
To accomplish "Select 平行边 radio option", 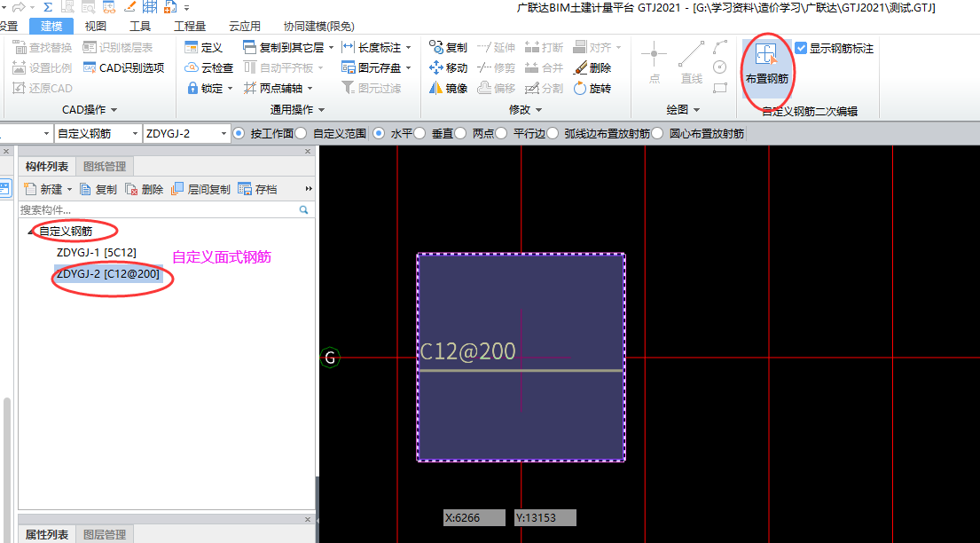I will click(501, 133).
